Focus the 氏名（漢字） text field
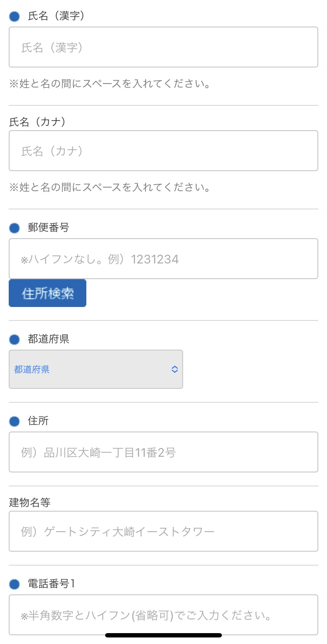Screen dimensions: 327x644 tap(163, 47)
